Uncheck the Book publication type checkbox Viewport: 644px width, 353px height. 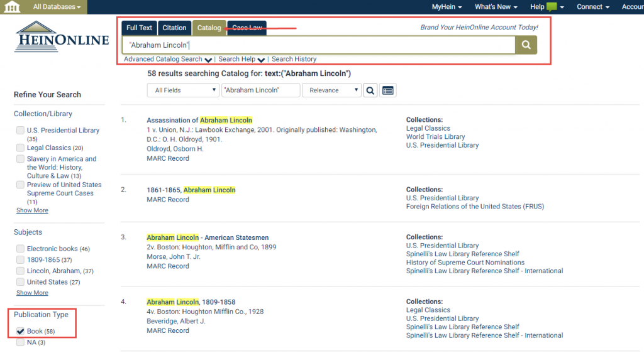coord(20,331)
